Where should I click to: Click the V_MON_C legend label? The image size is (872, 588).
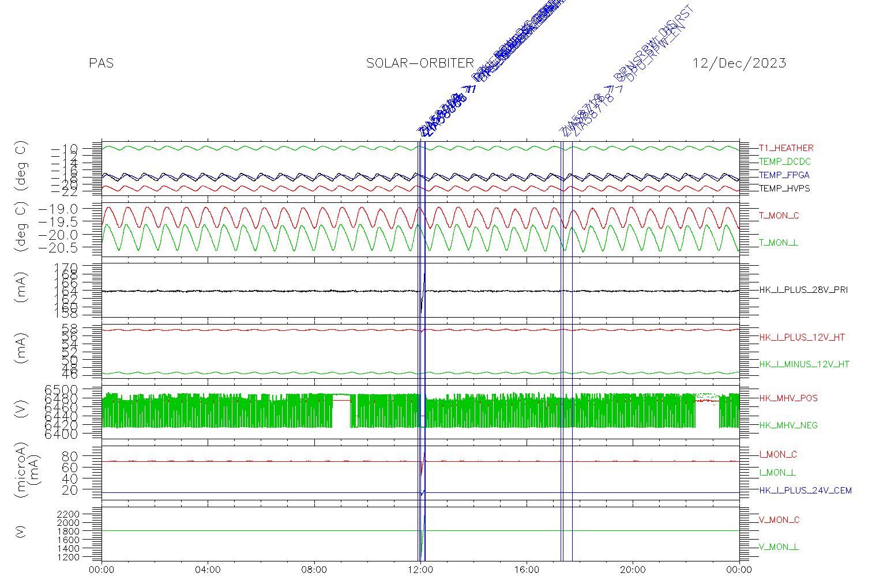pos(779,520)
